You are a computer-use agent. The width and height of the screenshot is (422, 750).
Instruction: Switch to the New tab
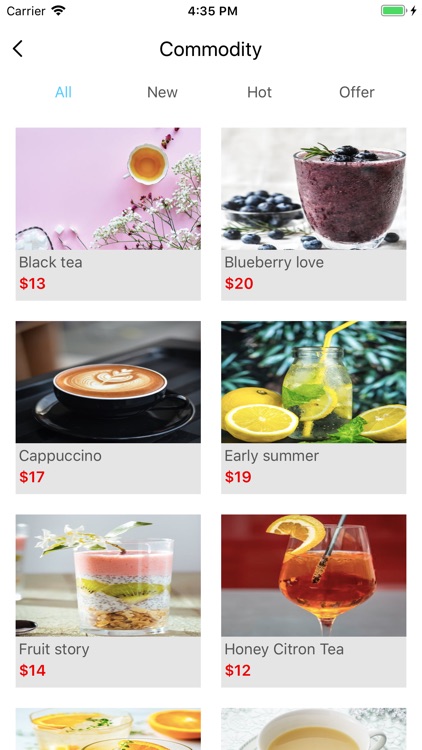tap(162, 92)
